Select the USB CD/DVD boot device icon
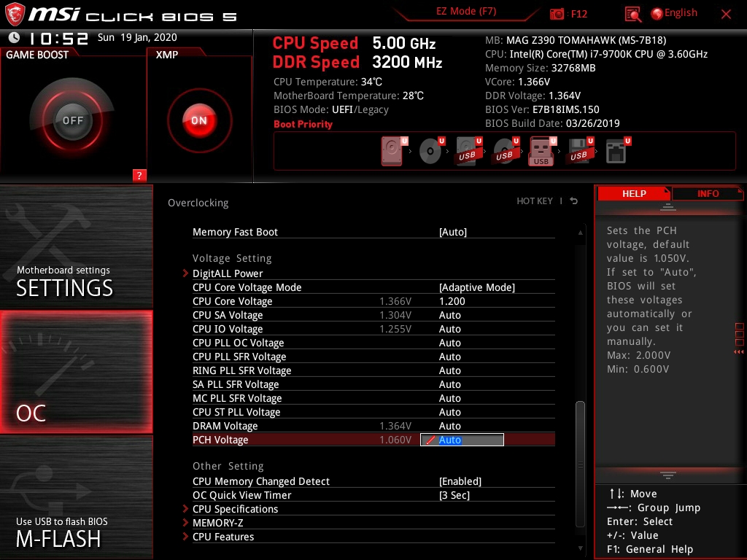This screenshot has height=560, width=747. [x=506, y=151]
